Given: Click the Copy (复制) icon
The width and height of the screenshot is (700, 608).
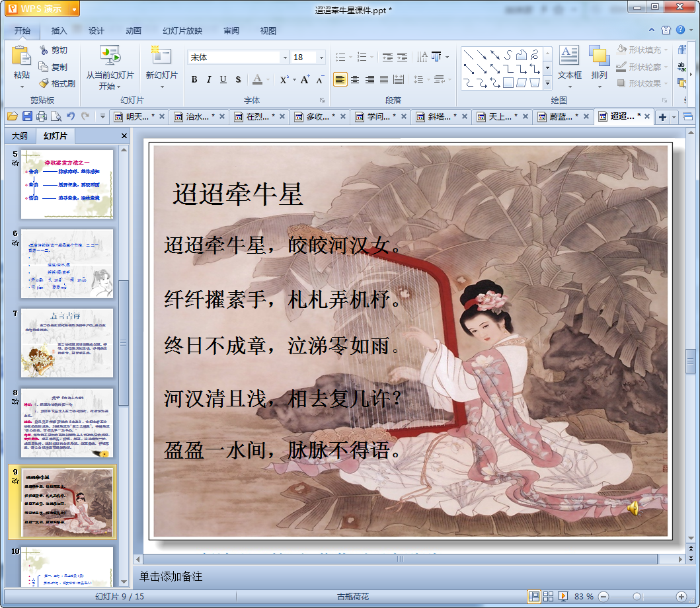Looking at the screenshot, I should [x=44, y=67].
